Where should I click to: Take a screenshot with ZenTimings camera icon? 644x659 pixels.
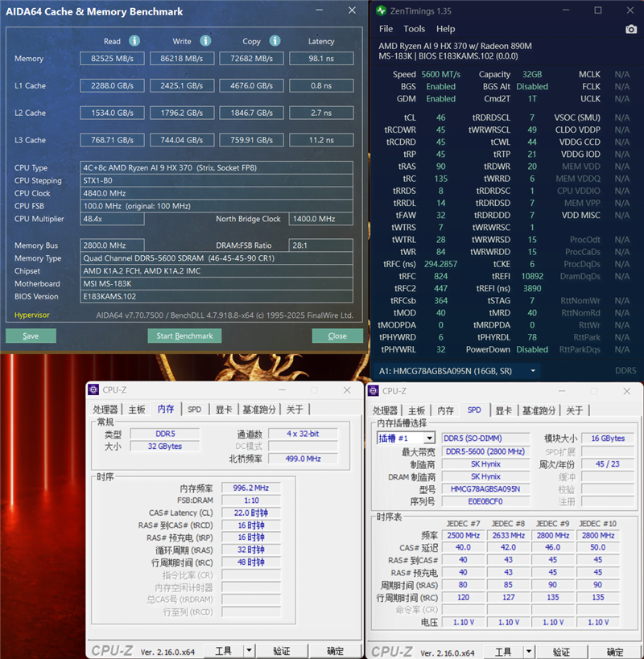(x=630, y=29)
